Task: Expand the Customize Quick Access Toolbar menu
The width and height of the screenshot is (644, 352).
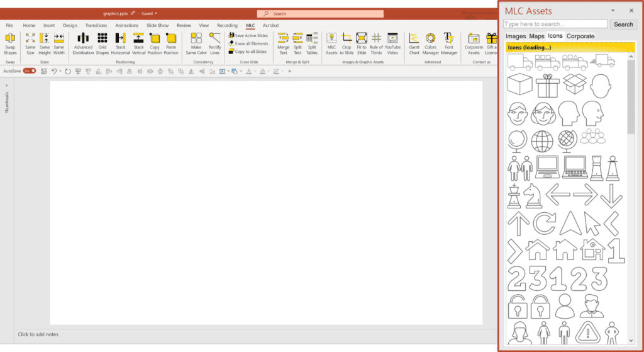Action: click(289, 71)
